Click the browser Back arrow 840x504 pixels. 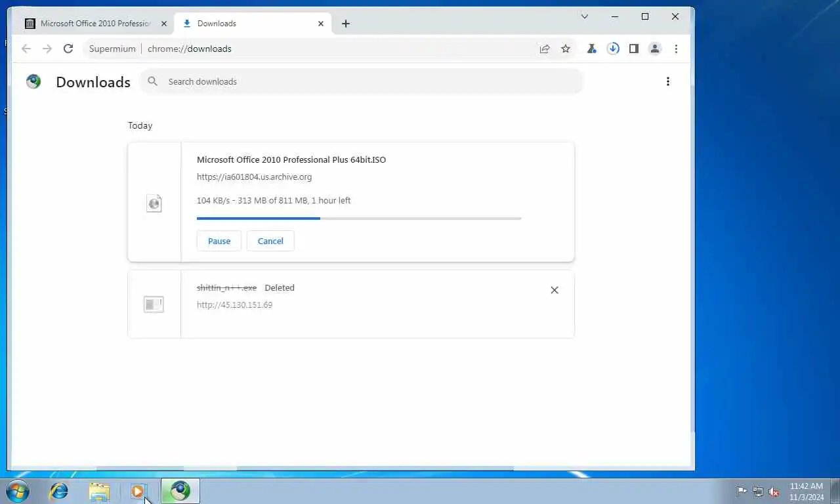pyautogui.click(x=26, y=49)
